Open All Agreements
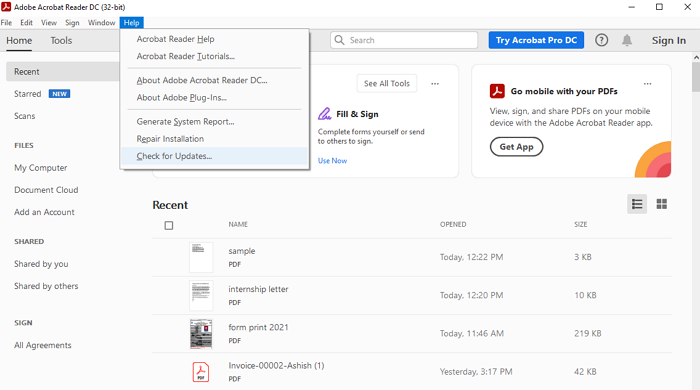This screenshot has height=390, width=700. tap(42, 345)
